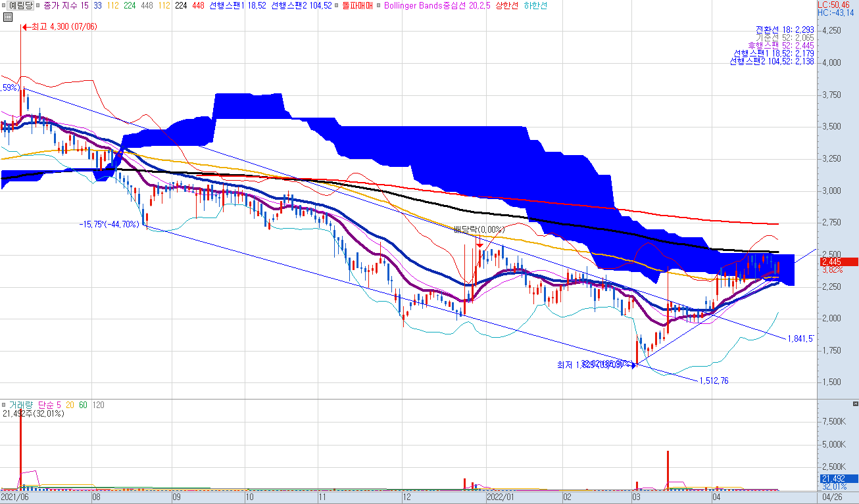
Task: Select the blue 33 moving average period
Action: 97,5
